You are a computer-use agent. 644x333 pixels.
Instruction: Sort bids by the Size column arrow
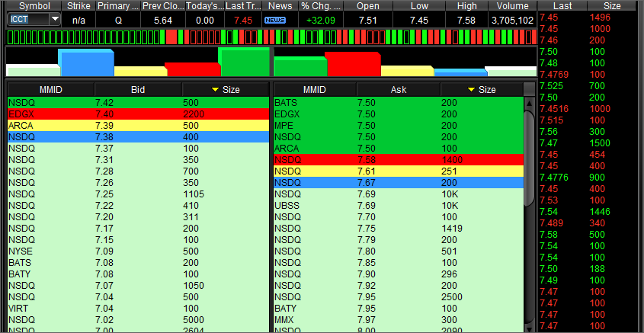tap(215, 89)
